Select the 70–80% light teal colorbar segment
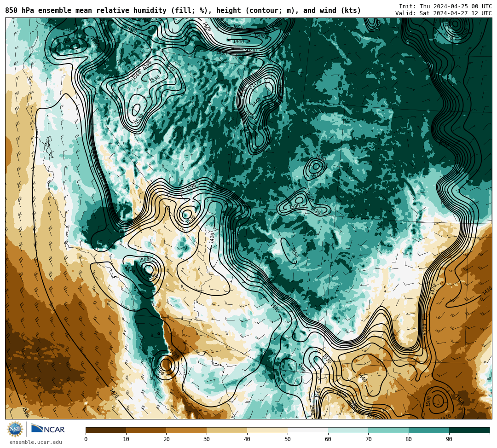The width and height of the screenshot is (497, 448). 388,430
